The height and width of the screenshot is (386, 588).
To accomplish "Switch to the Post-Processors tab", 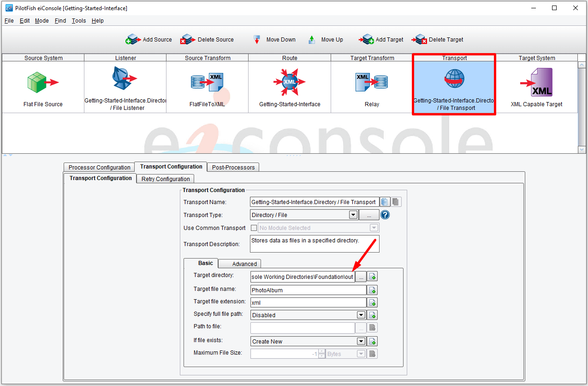I will pos(233,167).
